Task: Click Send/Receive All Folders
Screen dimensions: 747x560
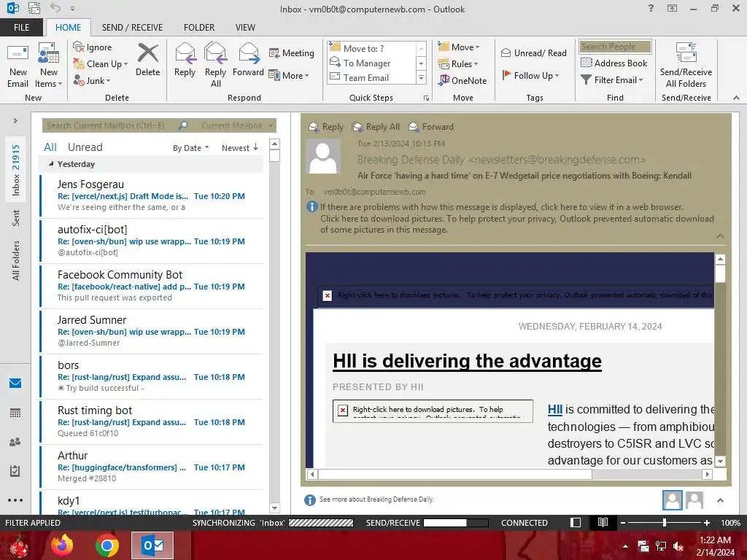Action: 686,65
